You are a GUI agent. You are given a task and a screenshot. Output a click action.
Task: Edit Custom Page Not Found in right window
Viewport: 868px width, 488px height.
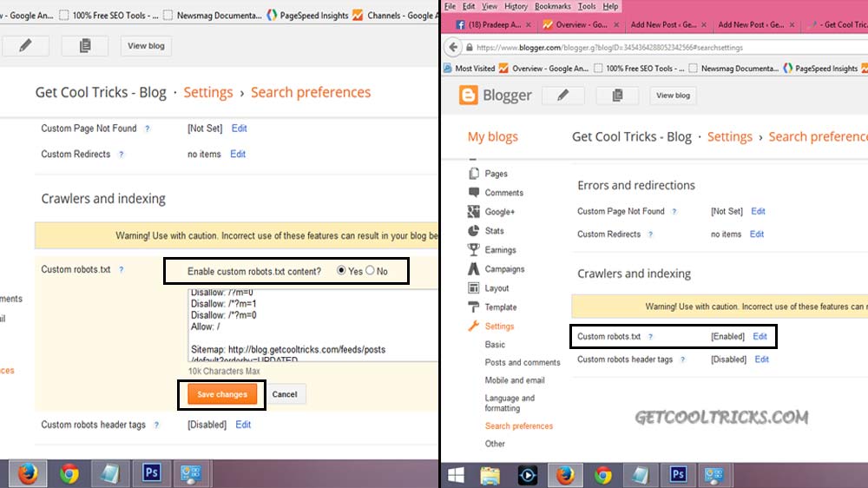[x=758, y=212]
